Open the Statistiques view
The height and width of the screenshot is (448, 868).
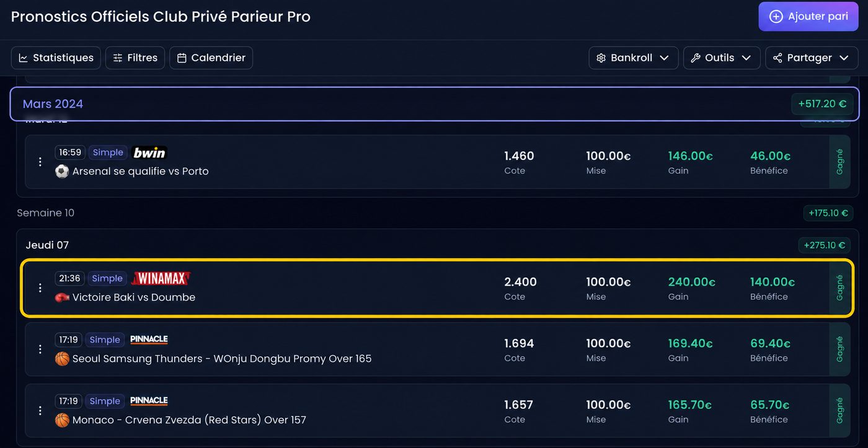click(56, 58)
